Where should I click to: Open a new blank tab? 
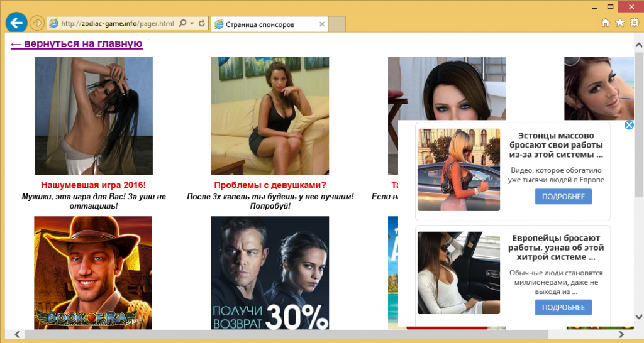tap(338, 24)
